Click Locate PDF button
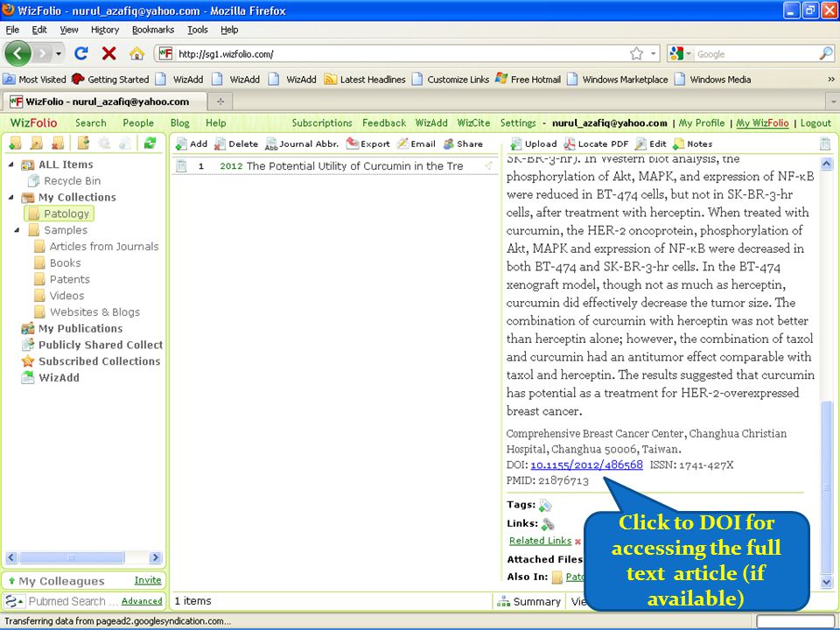Viewport: 840px width, 630px height. point(596,143)
